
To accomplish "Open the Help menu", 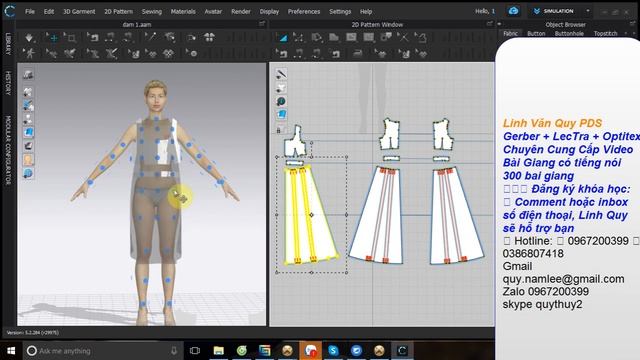I will [x=366, y=11].
